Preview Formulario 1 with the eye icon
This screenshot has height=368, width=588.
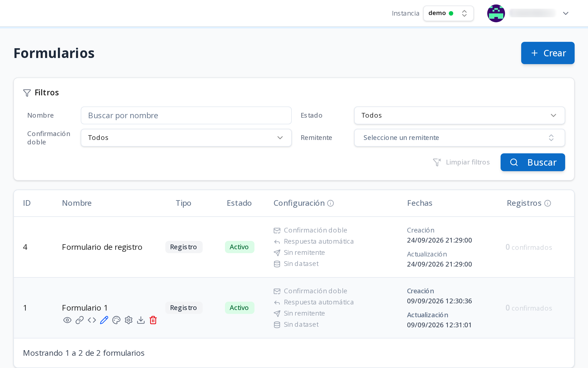(67, 320)
